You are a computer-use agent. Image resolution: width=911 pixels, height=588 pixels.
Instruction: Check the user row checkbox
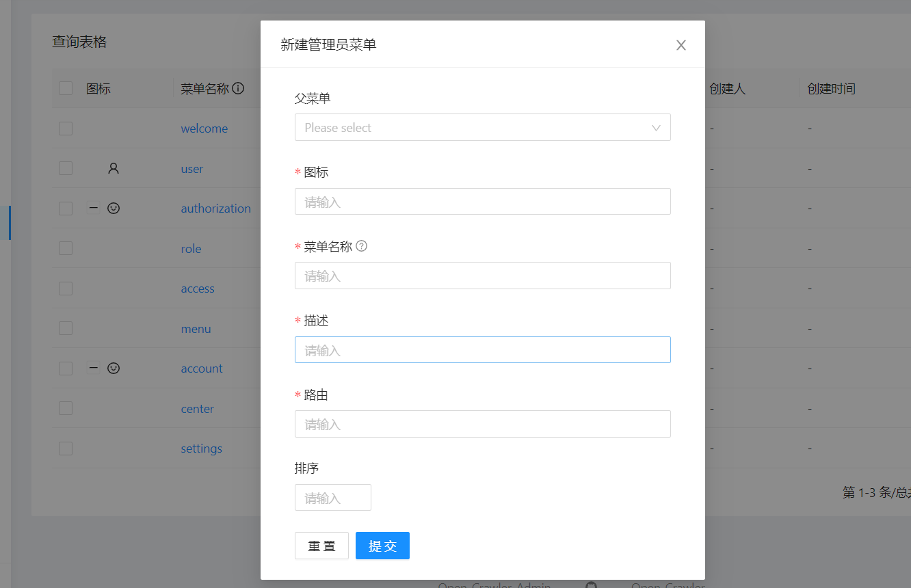[x=66, y=168]
